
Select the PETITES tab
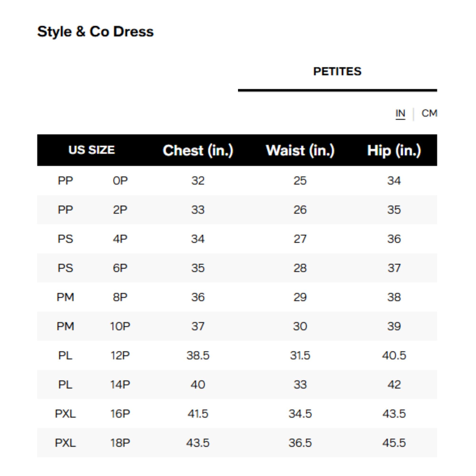point(337,72)
